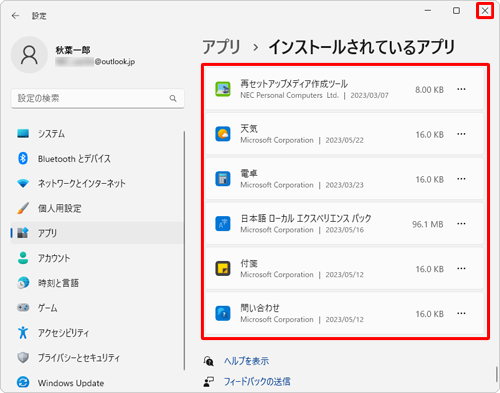
Task: Click the プライバシーとセキュリティ shield icon
Action: pyautogui.click(x=23, y=357)
